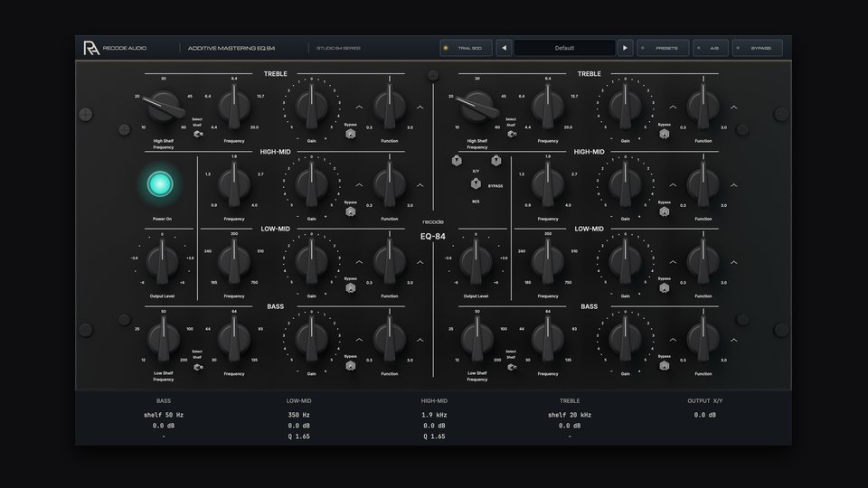The height and width of the screenshot is (488, 868).
Task: Click left channel High-Mid Gain knob
Action: 312,183
